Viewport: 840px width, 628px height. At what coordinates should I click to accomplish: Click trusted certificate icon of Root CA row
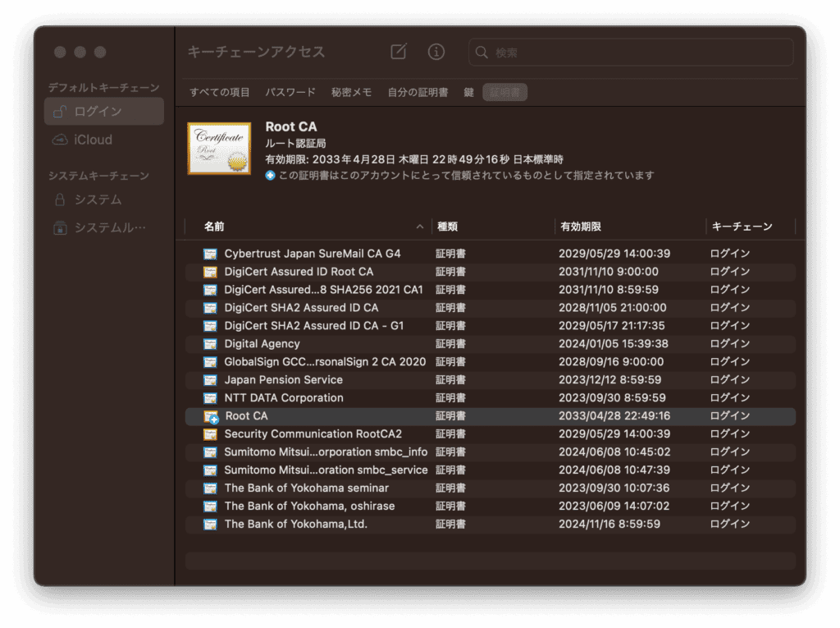coord(211,417)
